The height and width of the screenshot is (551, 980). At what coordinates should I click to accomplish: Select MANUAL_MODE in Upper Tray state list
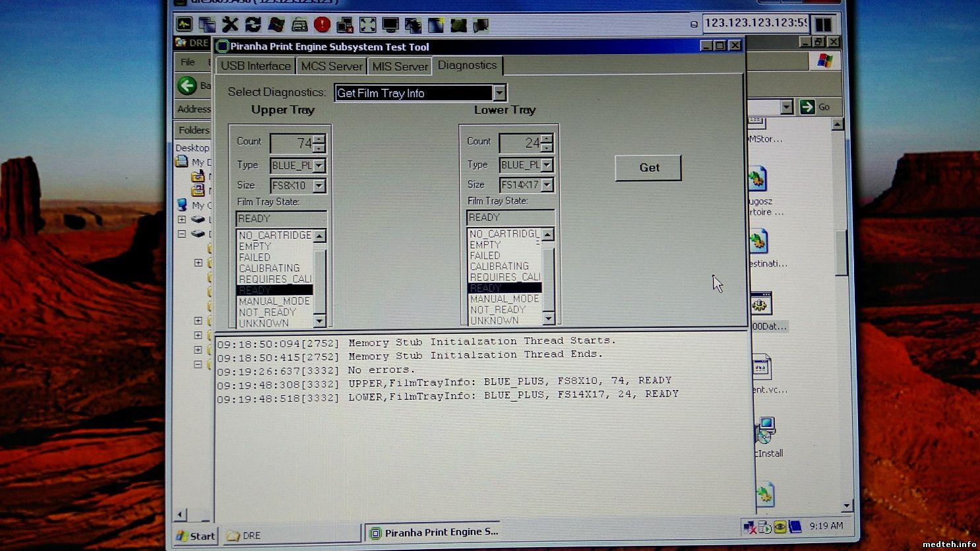(x=274, y=301)
